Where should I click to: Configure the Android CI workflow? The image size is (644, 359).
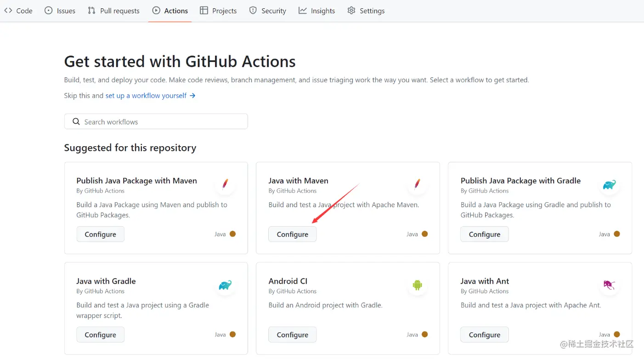pyautogui.click(x=292, y=335)
